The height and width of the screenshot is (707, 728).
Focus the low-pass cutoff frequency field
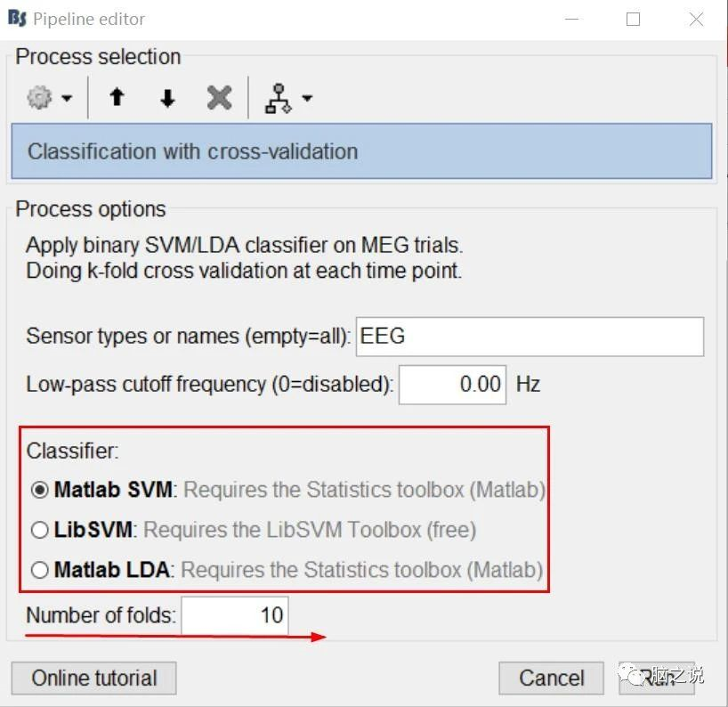(x=452, y=385)
